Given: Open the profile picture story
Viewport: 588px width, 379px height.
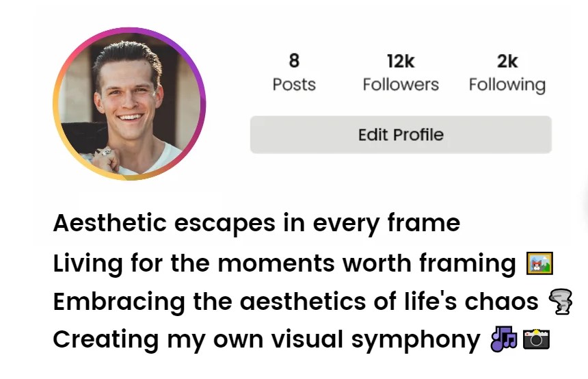Looking at the screenshot, I should 129,104.
